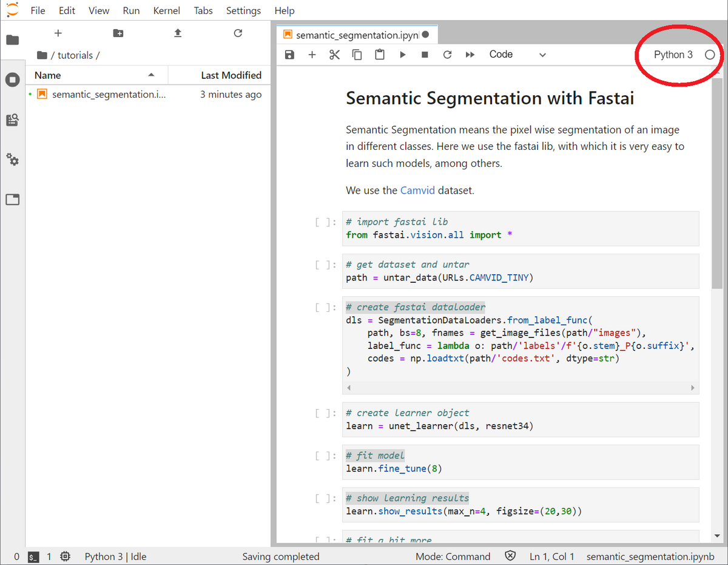Run the selected cell and advance

click(x=402, y=55)
